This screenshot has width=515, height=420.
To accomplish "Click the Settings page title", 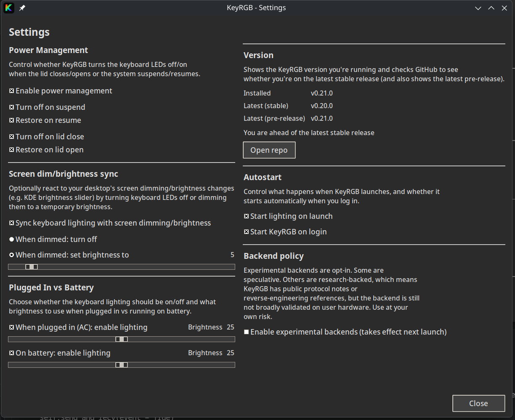I will click(29, 32).
